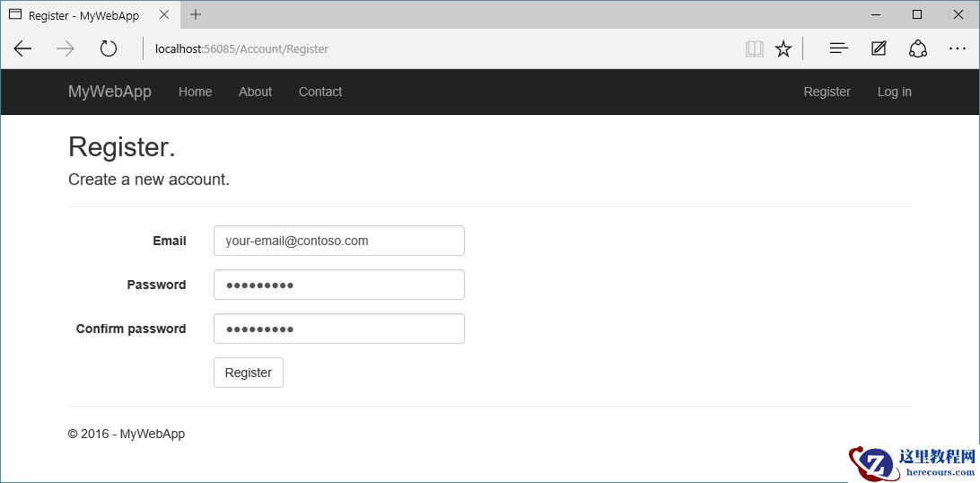980x483 pixels.
Task: Add page to favorites star icon
Action: 783,49
